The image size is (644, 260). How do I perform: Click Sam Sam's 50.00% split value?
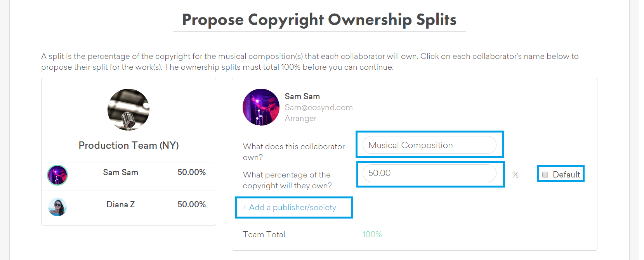tap(191, 172)
